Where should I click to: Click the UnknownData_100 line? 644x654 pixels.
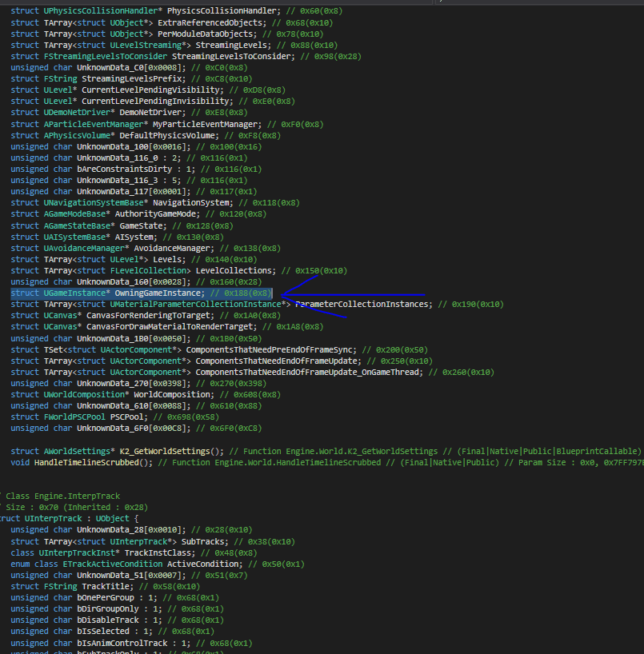tap(136, 147)
